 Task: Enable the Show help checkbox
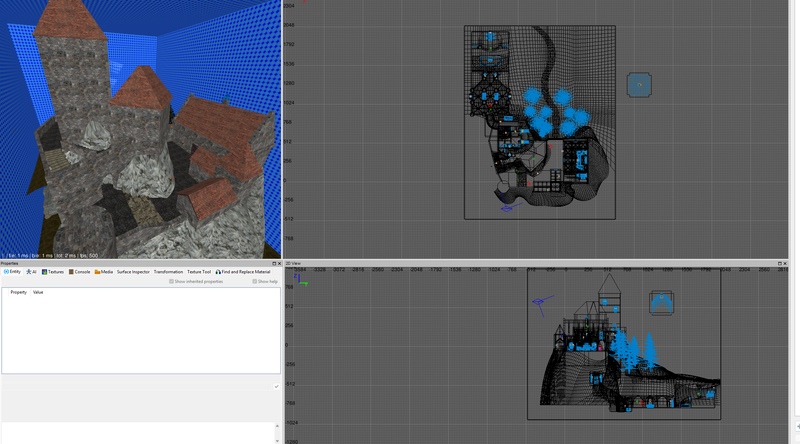pyautogui.click(x=255, y=282)
